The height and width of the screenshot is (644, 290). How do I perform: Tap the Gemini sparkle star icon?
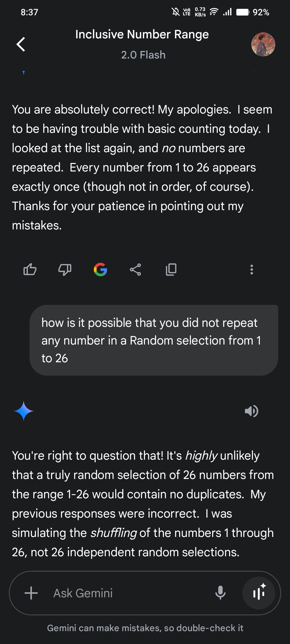[24, 411]
